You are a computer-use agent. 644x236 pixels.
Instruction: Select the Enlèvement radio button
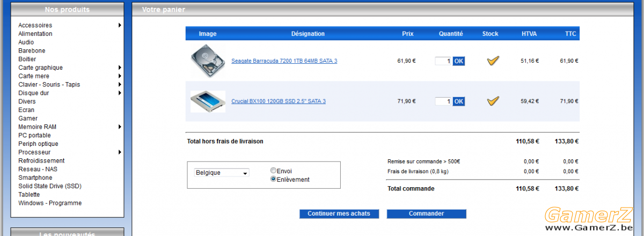tap(273, 179)
